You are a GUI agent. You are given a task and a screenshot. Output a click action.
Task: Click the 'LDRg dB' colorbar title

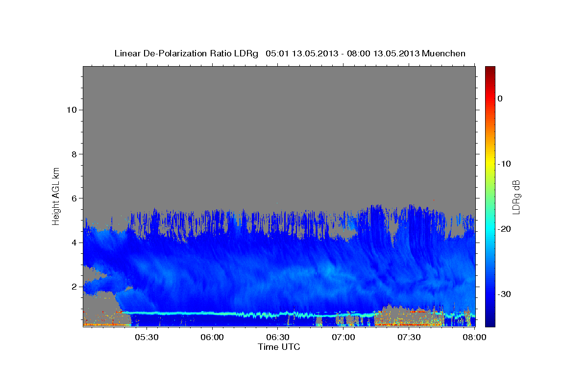click(516, 196)
